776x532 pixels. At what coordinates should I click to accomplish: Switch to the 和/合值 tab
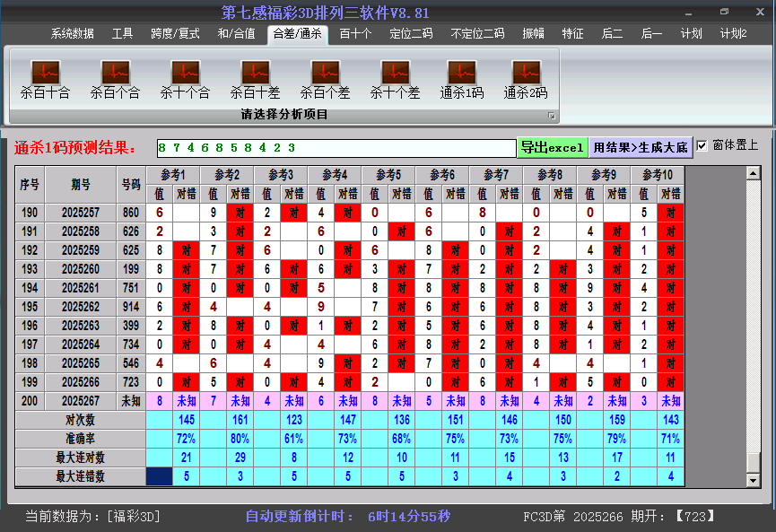point(238,34)
